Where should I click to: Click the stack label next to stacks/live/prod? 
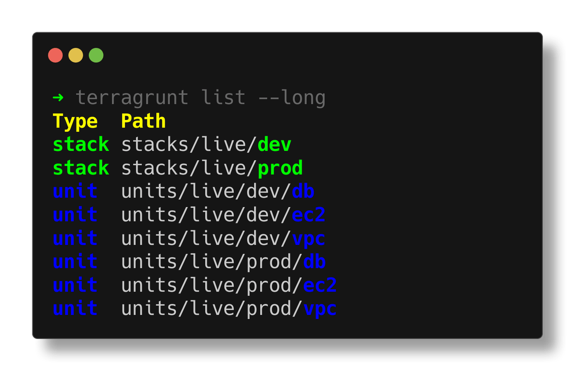(81, 168)
